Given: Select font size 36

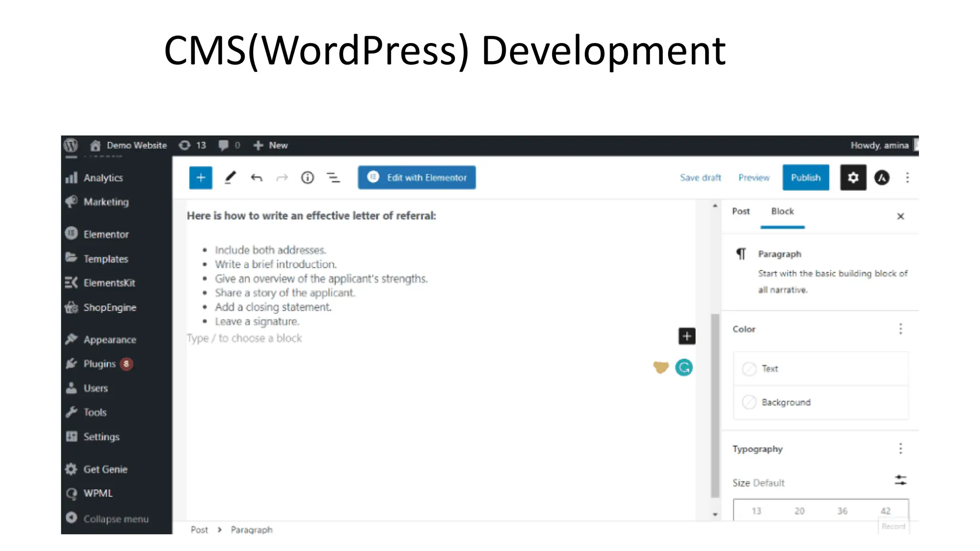Looking at the screenshot, I should pos(842,511).
